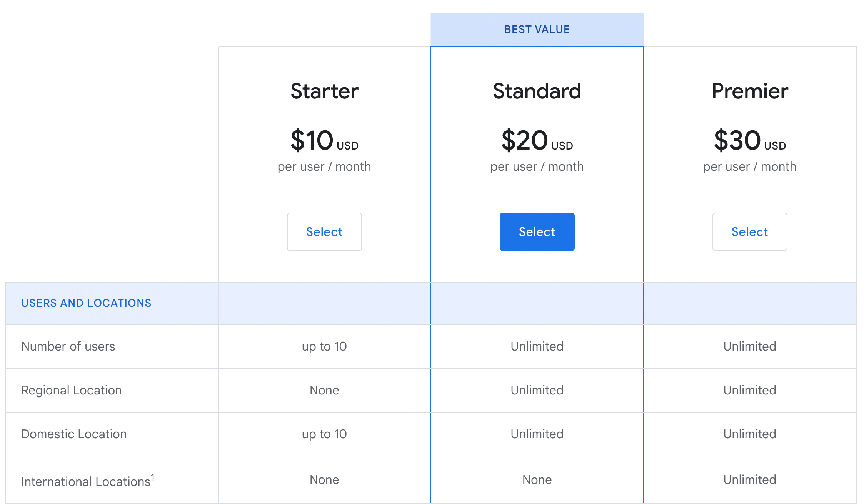
Task: Click the Standard plan heading
Action: click(537, 91)
